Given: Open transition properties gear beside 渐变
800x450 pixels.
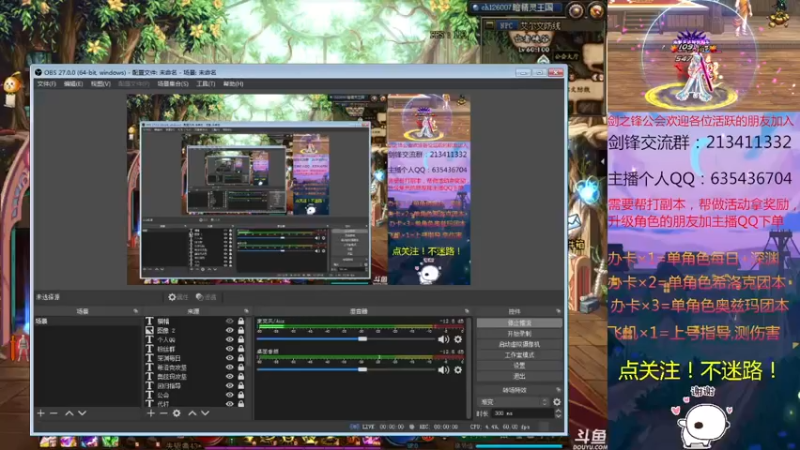Looking at the screenshot, I should pos(557,402).
